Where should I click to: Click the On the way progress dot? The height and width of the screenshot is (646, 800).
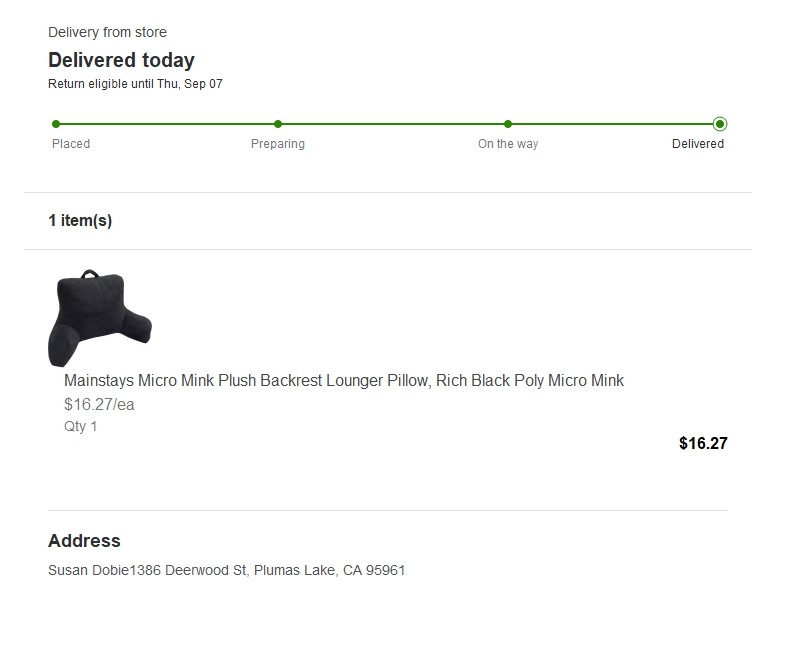tap(508, 124)
